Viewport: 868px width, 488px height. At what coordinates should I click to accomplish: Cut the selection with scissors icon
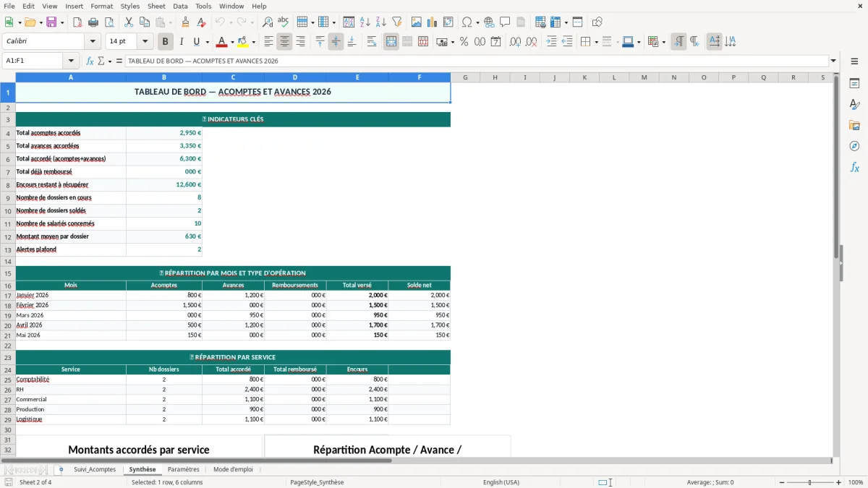(x=129, y=22)
